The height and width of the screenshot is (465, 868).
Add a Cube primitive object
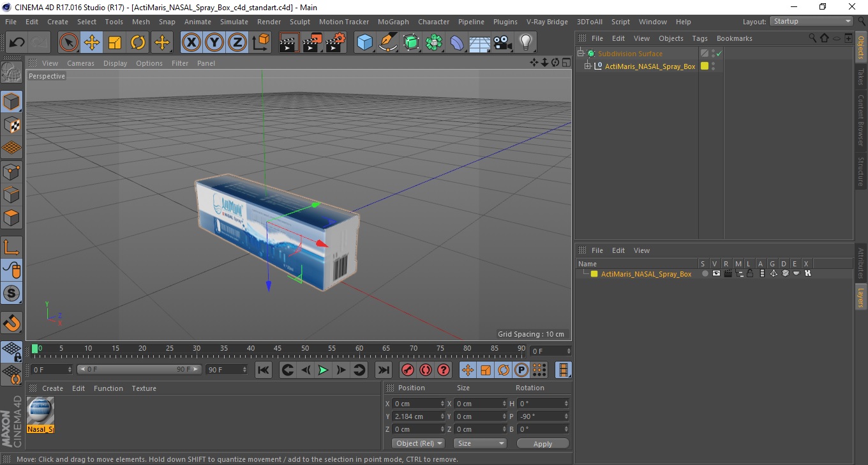(364, 43)
